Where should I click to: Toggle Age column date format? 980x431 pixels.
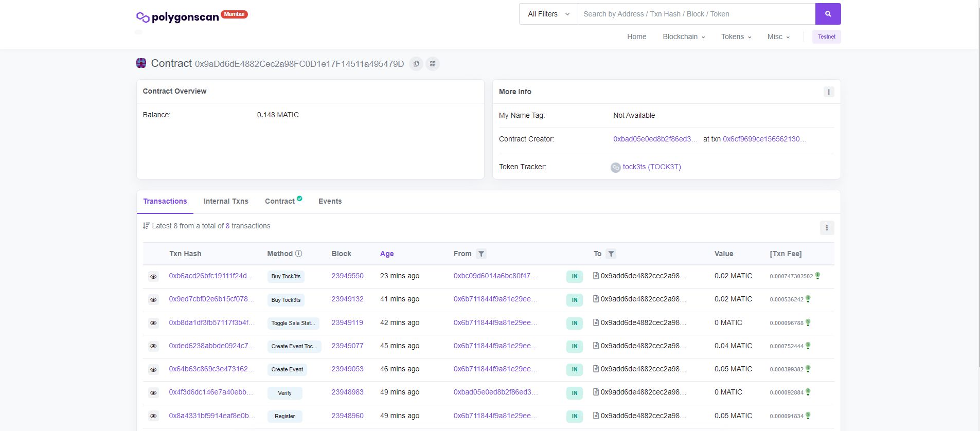[x=387, y=254]
